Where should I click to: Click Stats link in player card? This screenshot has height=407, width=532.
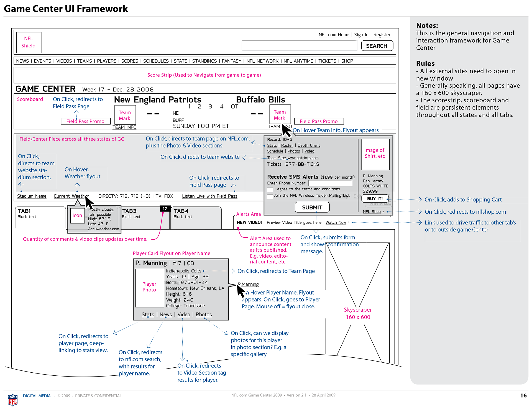[148, 314]
